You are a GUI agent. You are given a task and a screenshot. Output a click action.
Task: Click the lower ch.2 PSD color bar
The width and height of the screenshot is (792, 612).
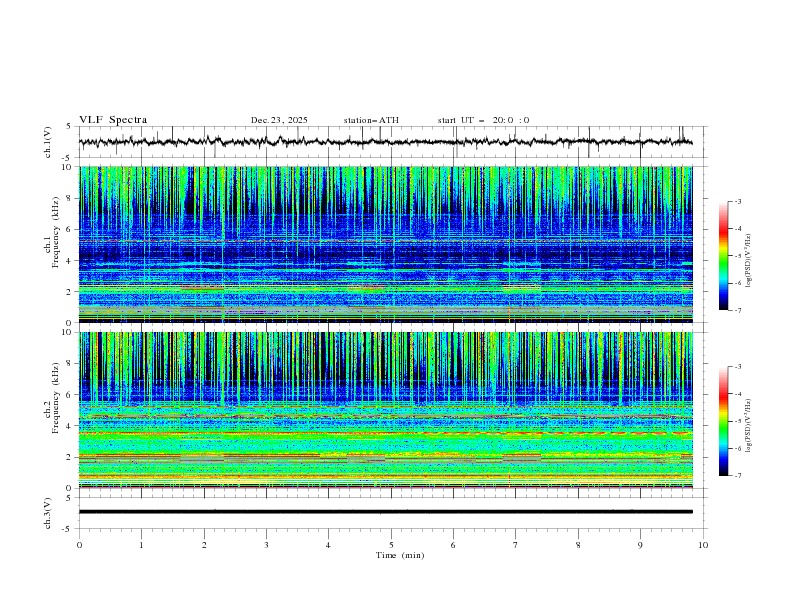point(723,421)
